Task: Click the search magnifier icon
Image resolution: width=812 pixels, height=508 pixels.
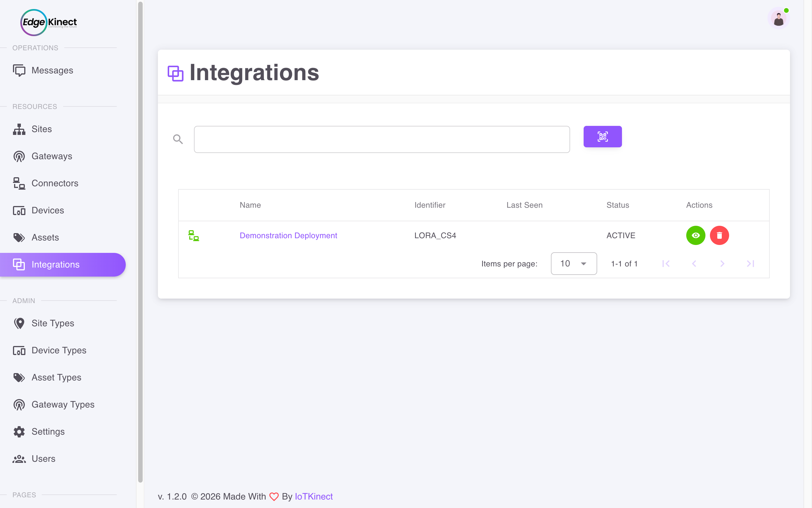Action: 178,139
